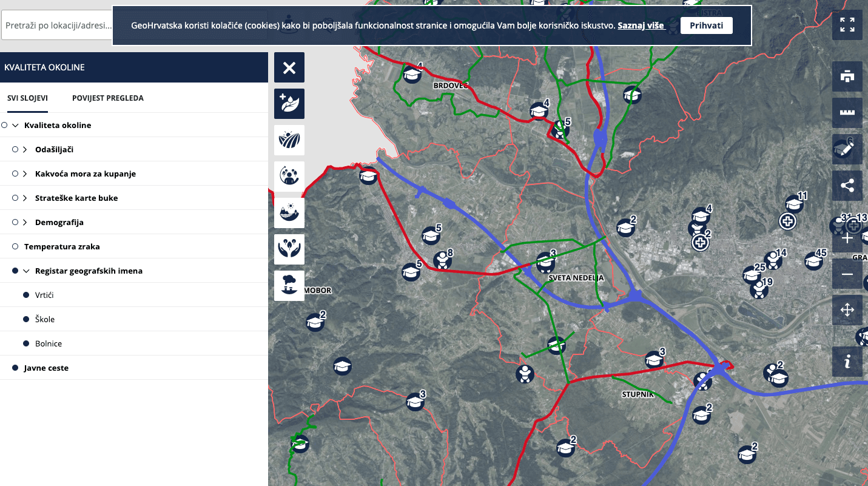Toggle the Odašiljači layer circle
Image resolution: width=868 pixels, height=486 pixels.
click(15, 149)
